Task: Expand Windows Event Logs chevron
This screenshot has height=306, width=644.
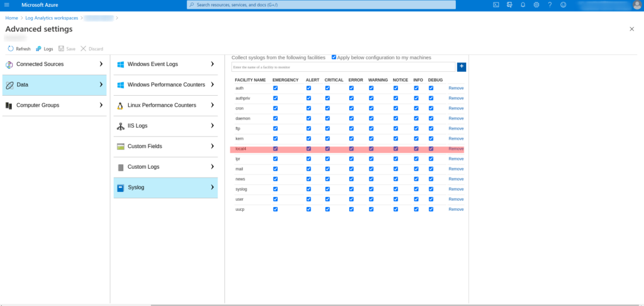Action: tap(213, 64)
